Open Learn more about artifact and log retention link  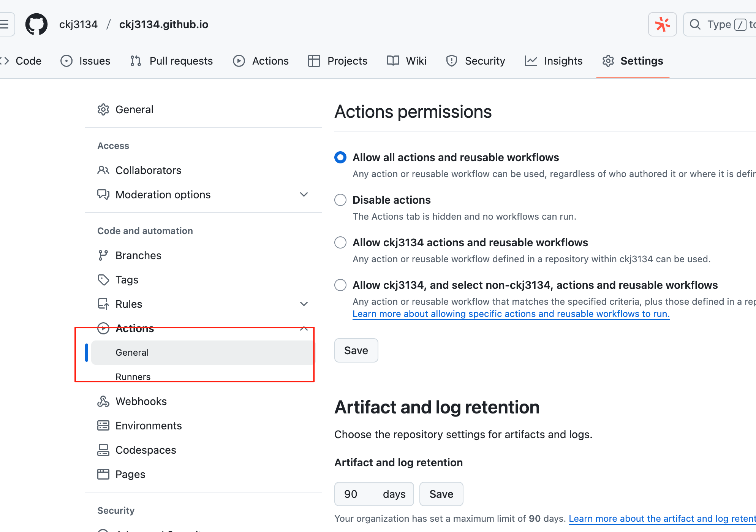pyautogui.click(x=662, y=519)
